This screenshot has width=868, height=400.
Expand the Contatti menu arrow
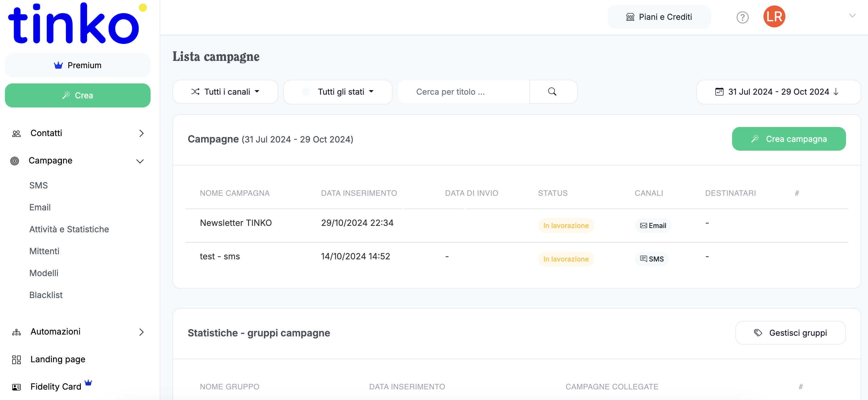tap(141, 134)
